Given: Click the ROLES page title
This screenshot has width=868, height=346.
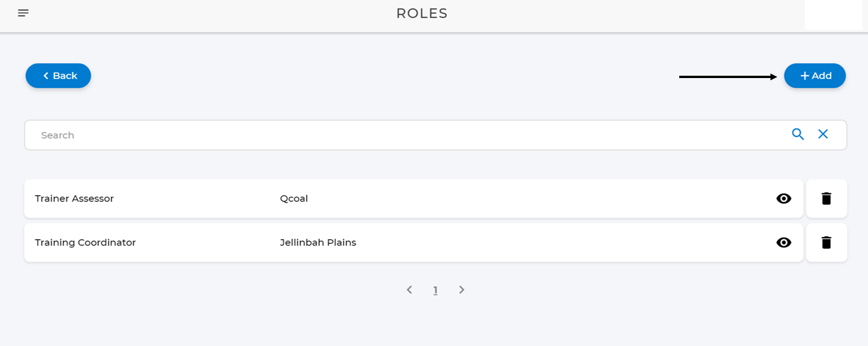Looking at the screenshot, I should (x=422, y=13).
